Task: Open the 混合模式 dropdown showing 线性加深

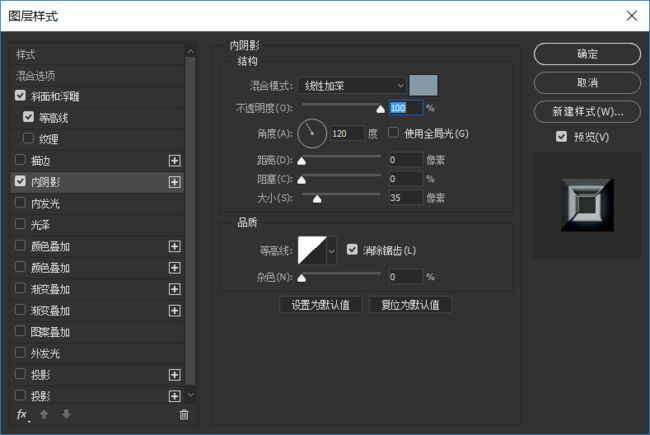Action: pyautogui.click(x=352, y=86)
